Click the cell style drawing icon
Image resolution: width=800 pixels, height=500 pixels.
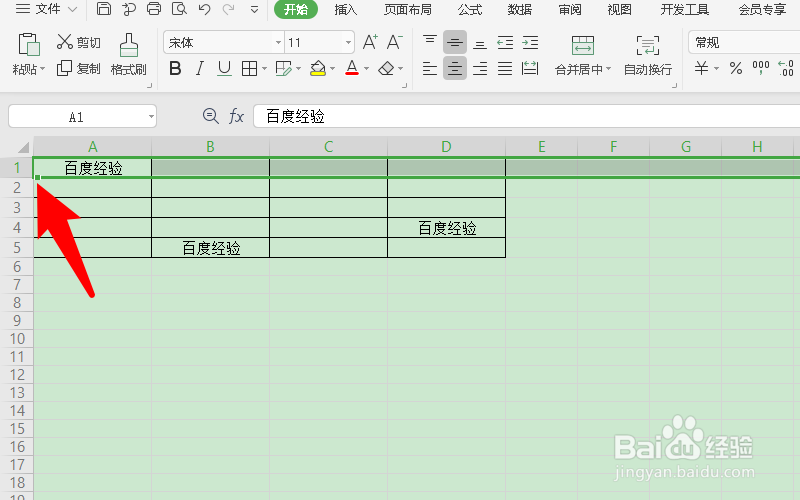click(283, 68)
